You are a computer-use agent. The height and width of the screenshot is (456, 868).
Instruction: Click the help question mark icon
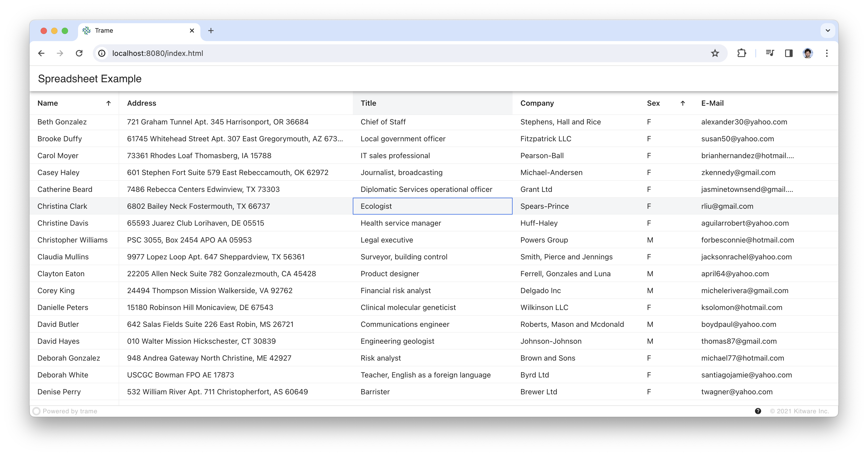click(758, 411)
